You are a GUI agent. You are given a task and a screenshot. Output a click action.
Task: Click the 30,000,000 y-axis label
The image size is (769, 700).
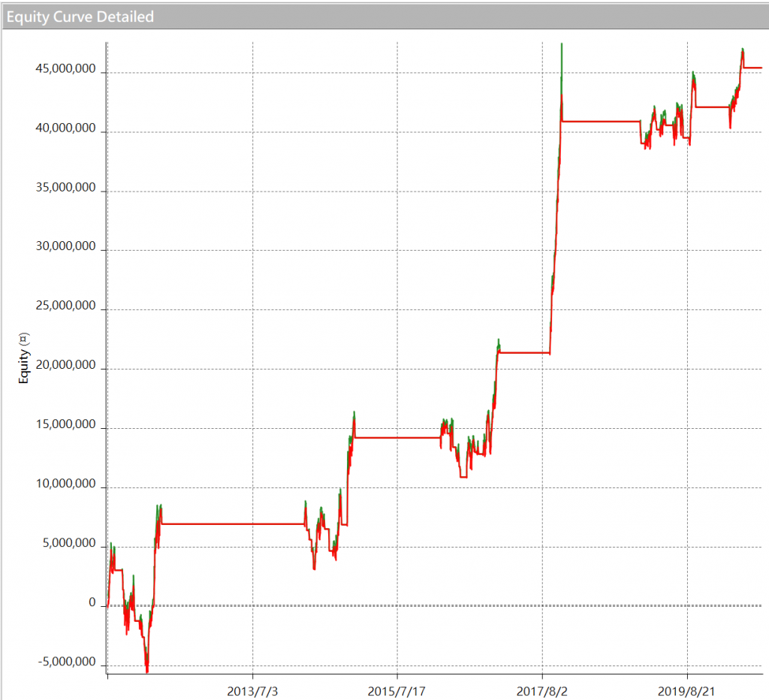[65, 247]
